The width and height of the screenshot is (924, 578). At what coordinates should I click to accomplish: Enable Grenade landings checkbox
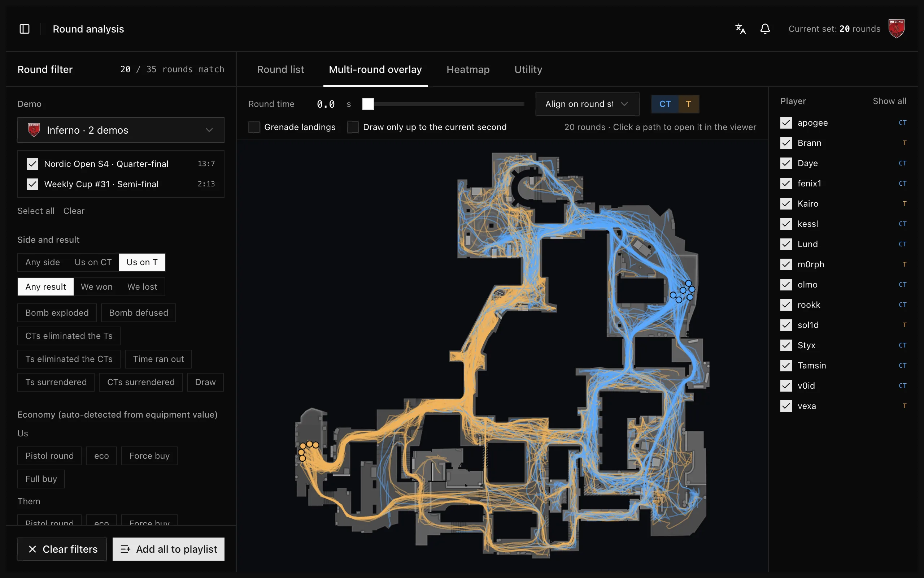pyautogui.click(x=254, y=127)
